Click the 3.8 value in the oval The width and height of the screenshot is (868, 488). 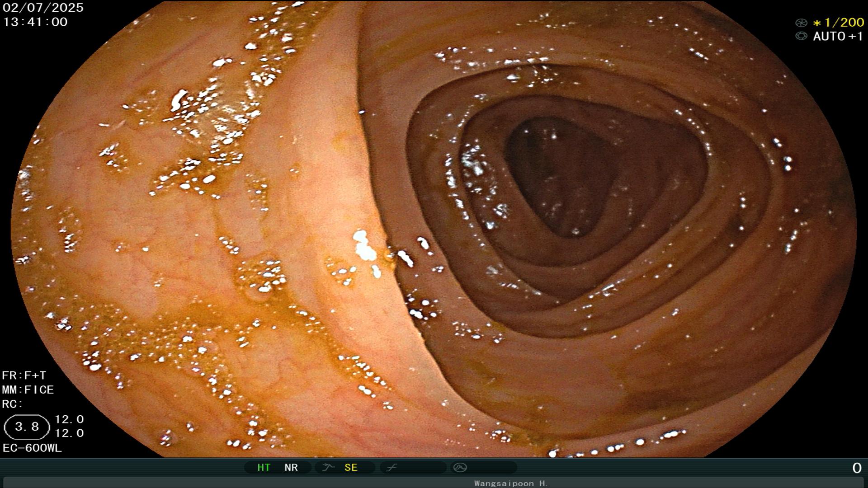click(27, 427)
